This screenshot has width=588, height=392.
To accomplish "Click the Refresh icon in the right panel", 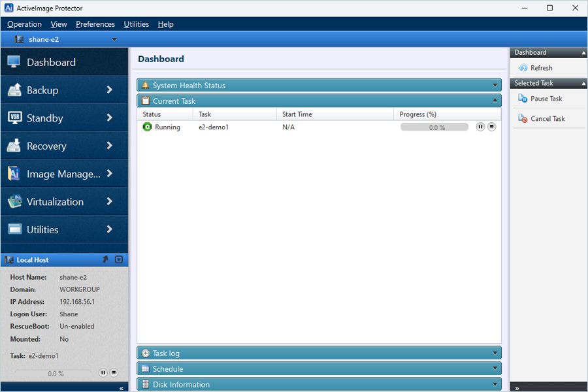I will pyautogui.click(x=523, y=68).
